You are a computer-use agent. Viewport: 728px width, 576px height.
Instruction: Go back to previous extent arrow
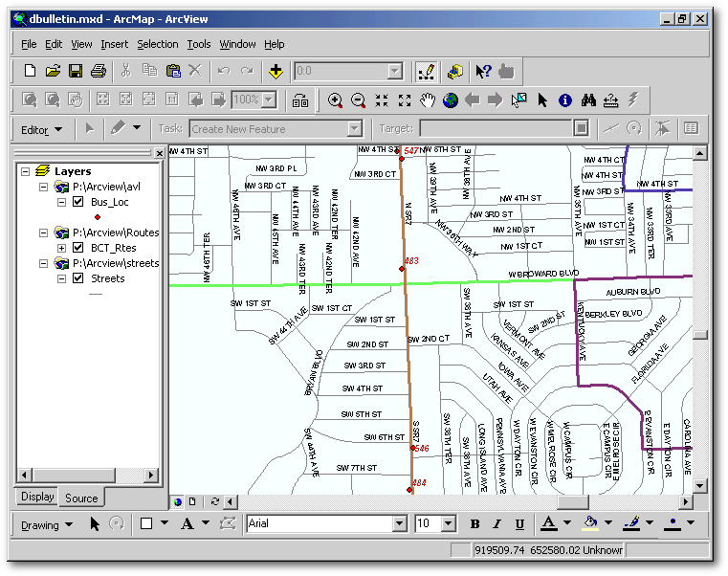[473, 100]
